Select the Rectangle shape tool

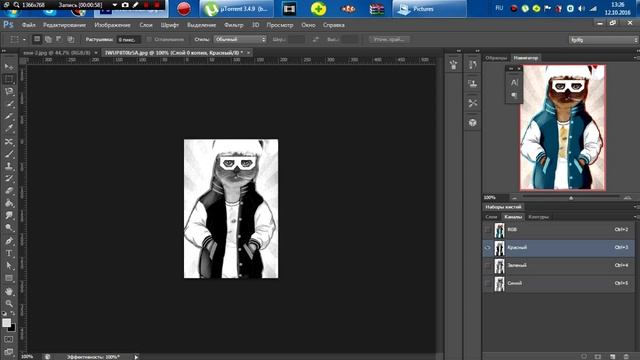pos(9,278)
